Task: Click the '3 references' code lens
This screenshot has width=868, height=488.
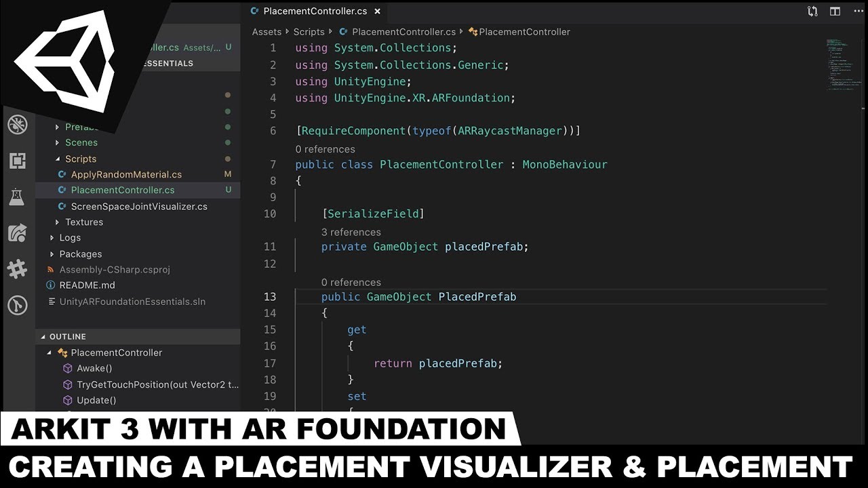Action: pos(351,232)
